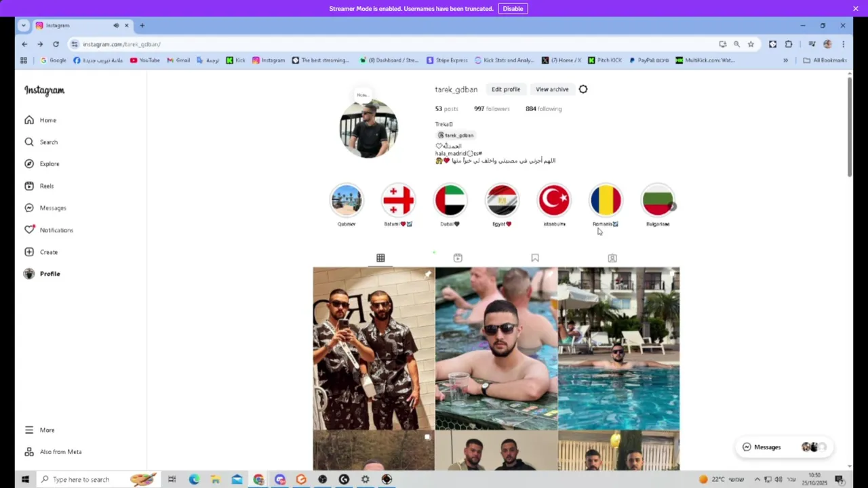
Task: Open the hotel swimming pool post
Action: point(618,348)
